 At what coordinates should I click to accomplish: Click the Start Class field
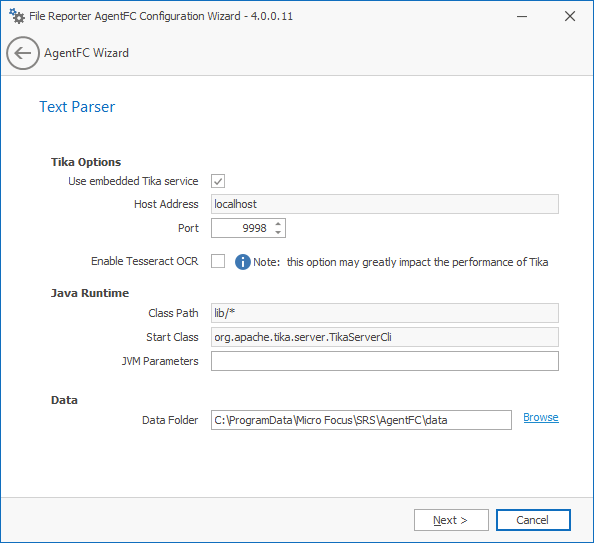385,337
